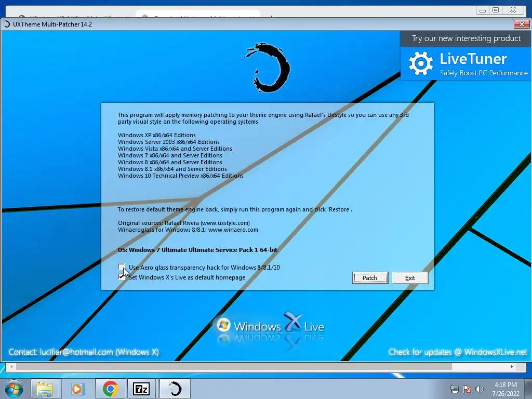Click Try our new interesting product banner

[466, 38]
